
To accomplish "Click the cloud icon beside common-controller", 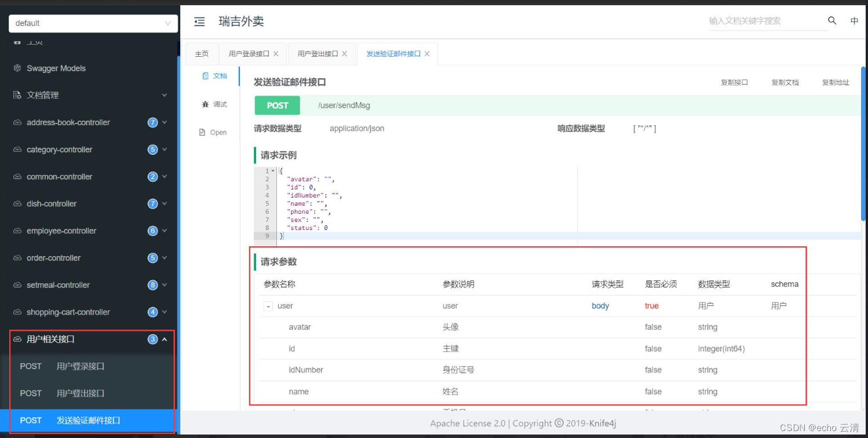I will 17,177.
